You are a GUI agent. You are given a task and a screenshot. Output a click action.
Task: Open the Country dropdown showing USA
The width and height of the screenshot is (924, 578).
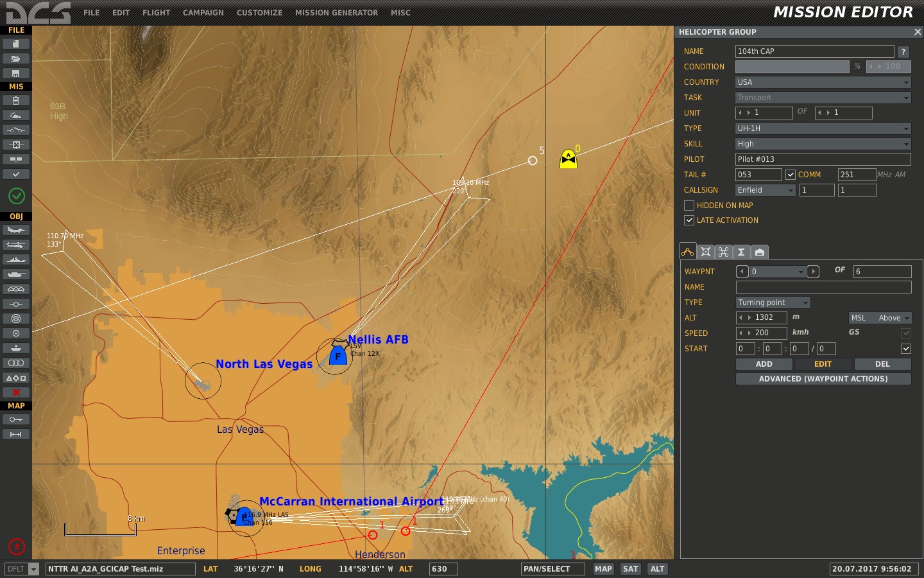[x=823, y=82]
